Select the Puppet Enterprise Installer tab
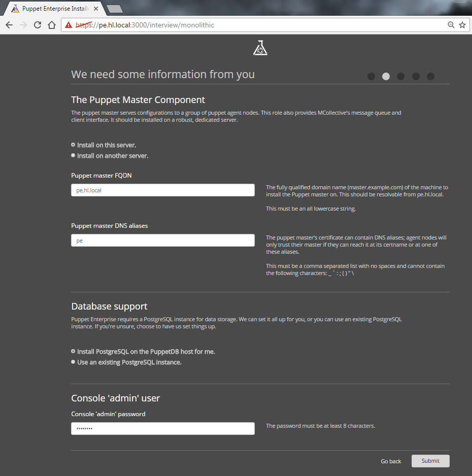The image size is (472, 476). tap(55, 9)
